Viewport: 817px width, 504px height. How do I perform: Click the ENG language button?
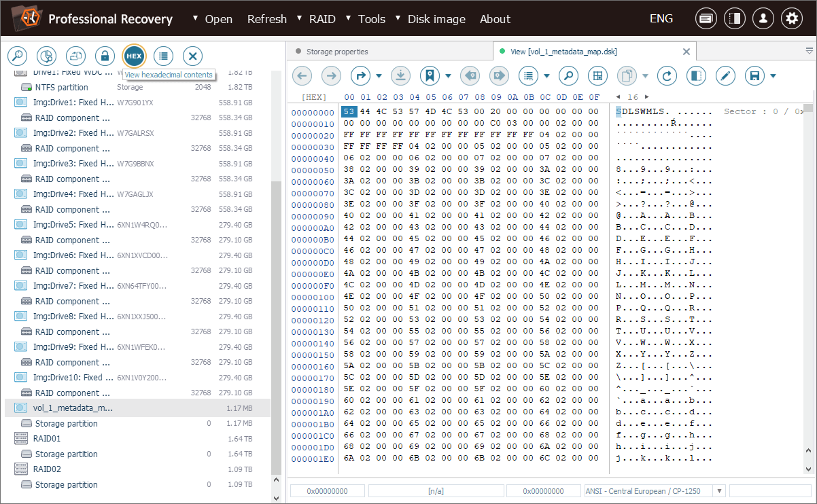point(661,19)
